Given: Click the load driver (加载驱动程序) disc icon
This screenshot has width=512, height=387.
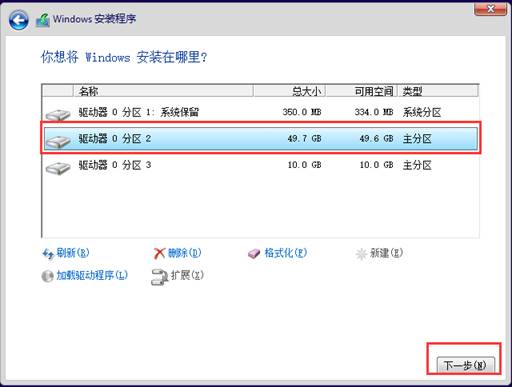Looking at the screenshot, I should click(47, 276).
